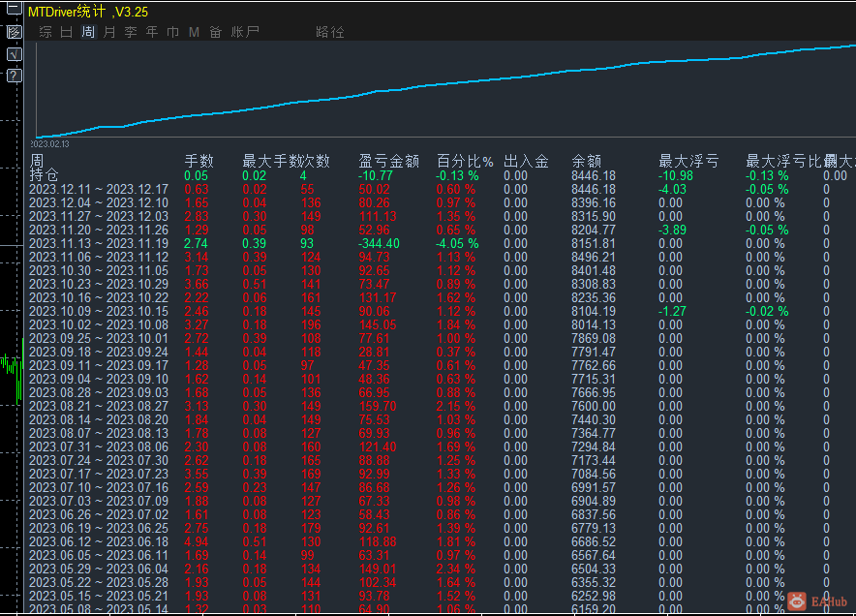Collapse the panel with the minus icon
The height and width of the screenshot is (616, 856).
point(15,8)
